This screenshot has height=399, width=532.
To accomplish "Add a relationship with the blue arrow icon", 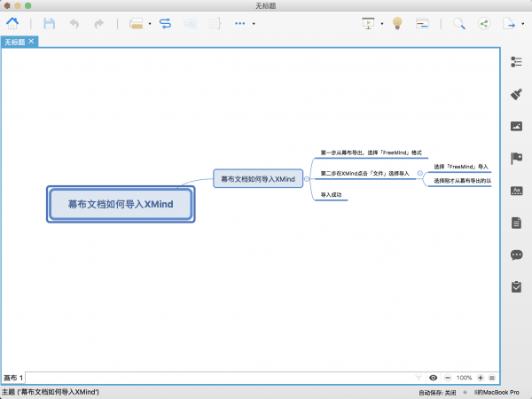I will coord(165,23).
